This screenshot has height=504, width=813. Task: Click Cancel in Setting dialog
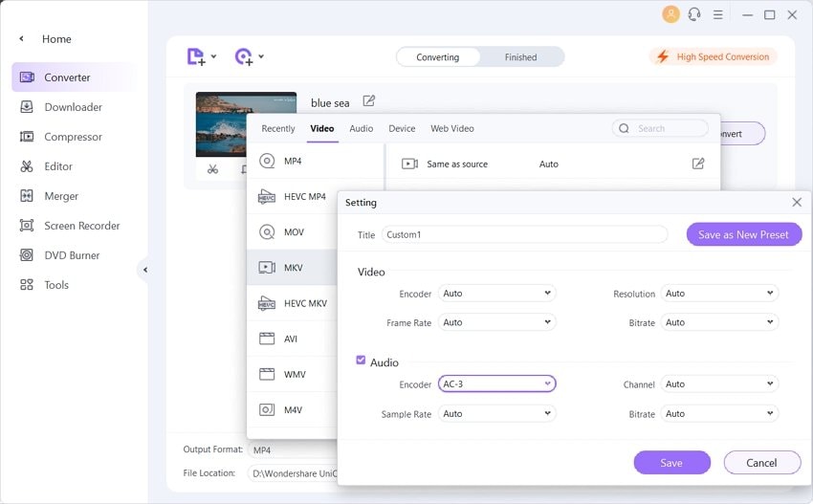[x=761, y=463]
